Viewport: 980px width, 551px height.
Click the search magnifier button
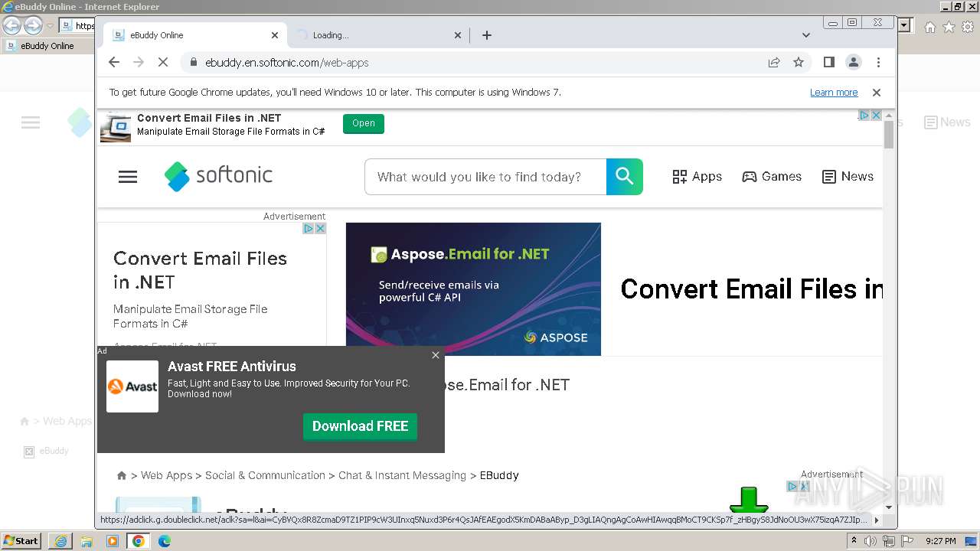(625, 177)
